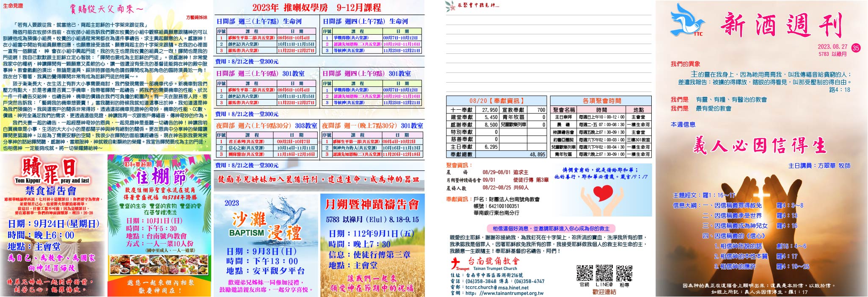Click 我們的異象 heading
Viewport: 868px width, 297px height.
tap(685, 64)
